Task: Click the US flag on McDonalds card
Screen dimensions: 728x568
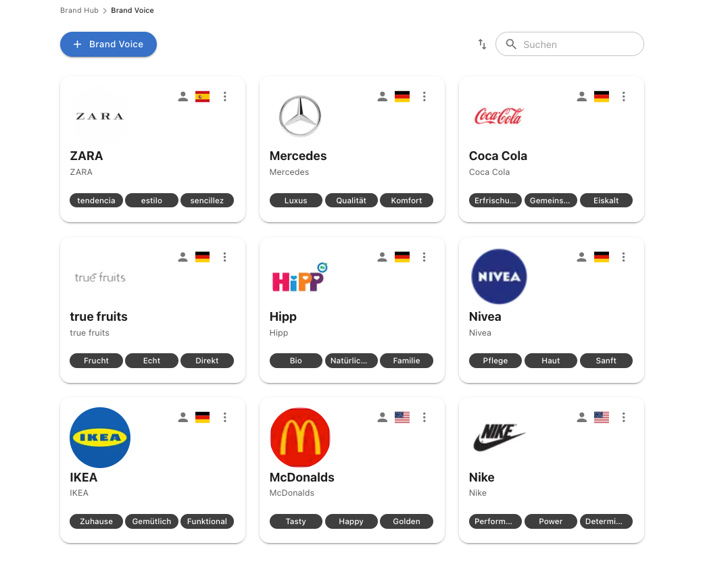Action: coord(402,417)
